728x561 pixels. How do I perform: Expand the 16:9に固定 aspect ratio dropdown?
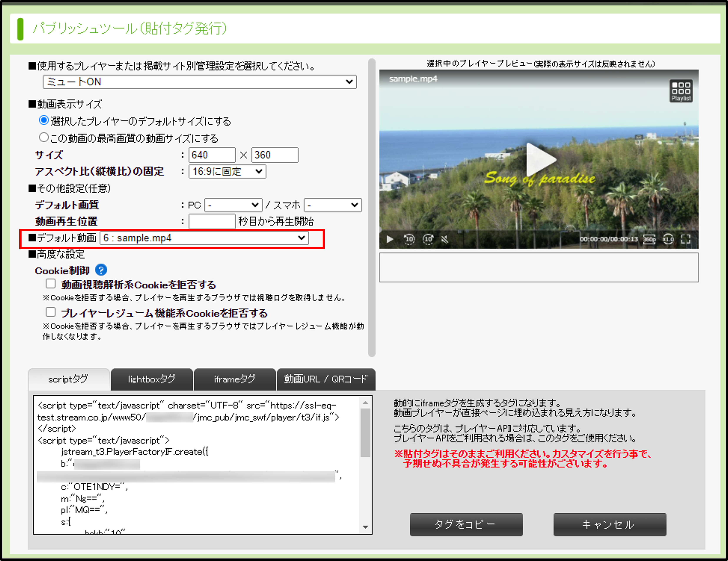pos(227,172)
